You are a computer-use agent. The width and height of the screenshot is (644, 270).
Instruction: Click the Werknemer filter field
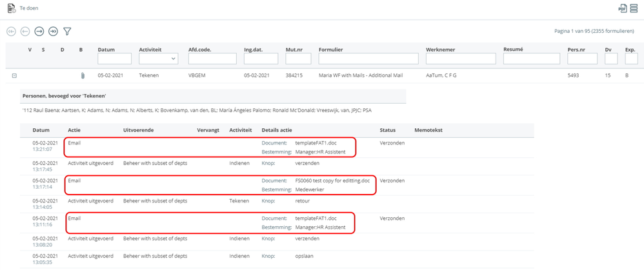(x=460, y=59)
